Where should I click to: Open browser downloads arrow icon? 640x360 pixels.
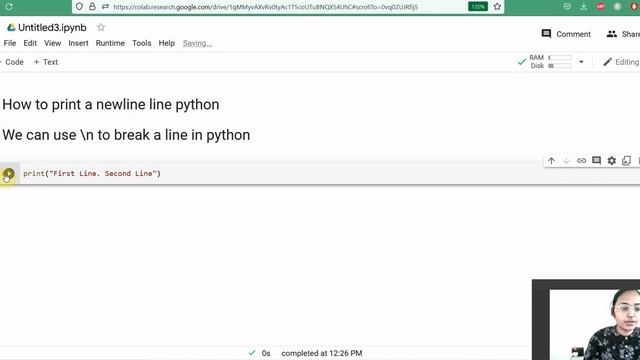pyautogui.click(x=584, y=7)
